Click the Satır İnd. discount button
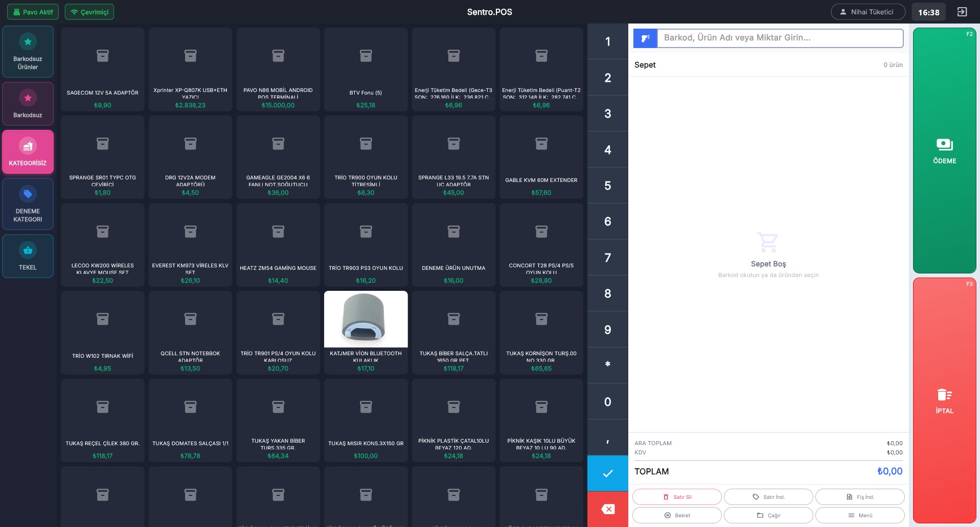This screenshot has width=980, height=527. point(768,497)
